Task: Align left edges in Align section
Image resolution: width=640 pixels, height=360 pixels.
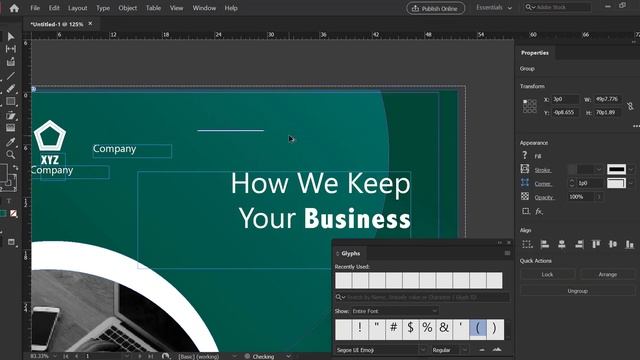Action: tap(544, 244)
